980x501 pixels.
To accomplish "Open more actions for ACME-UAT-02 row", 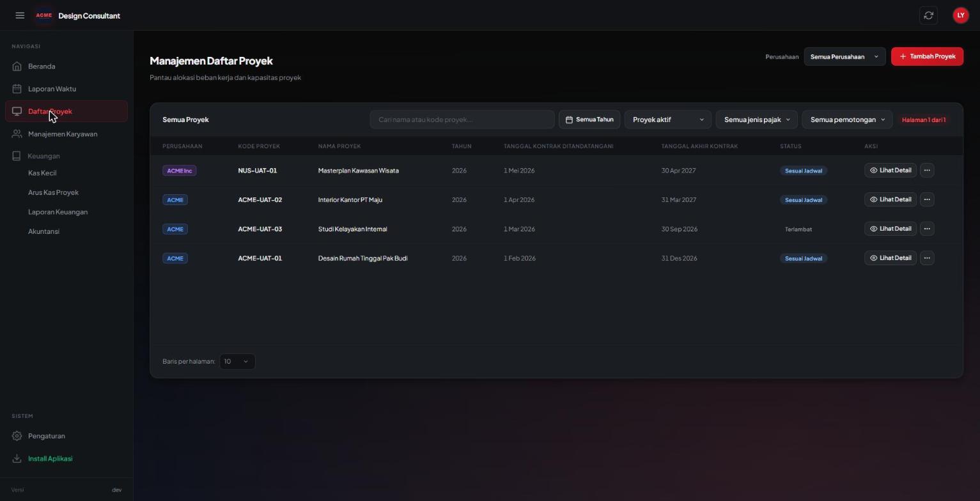I will [x=927, y=200].
